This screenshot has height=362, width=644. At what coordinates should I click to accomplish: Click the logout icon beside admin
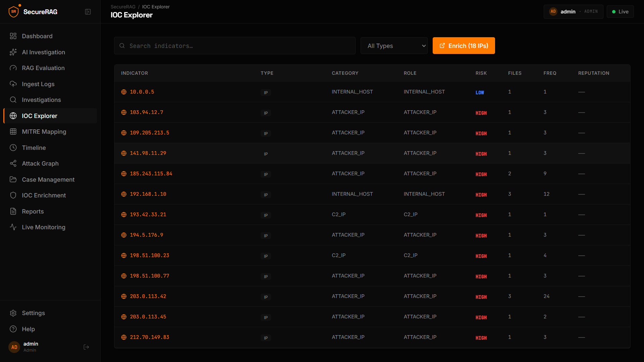tap(86, 347)
